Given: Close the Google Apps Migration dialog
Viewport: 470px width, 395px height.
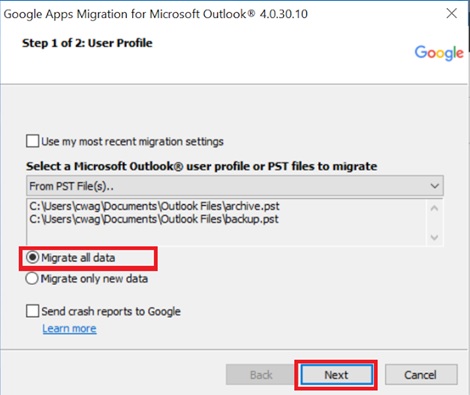Looking at the screenshot, I should click(452, 13).
